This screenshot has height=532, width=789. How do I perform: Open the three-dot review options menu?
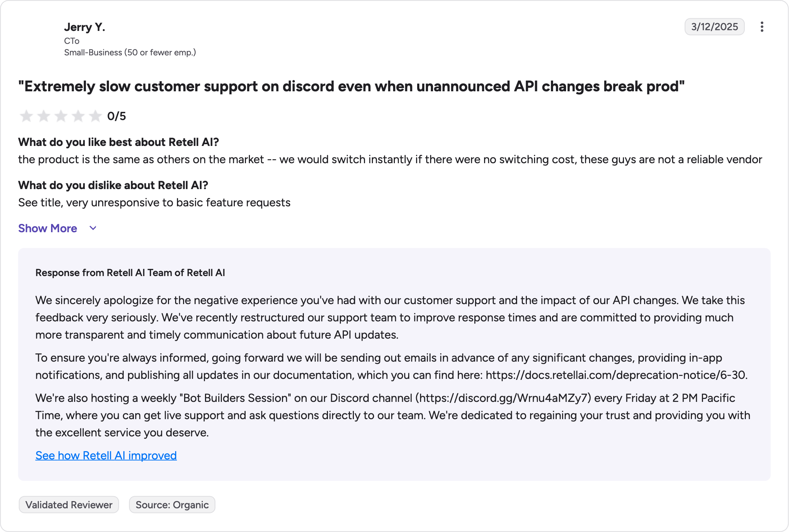[762, 27]
